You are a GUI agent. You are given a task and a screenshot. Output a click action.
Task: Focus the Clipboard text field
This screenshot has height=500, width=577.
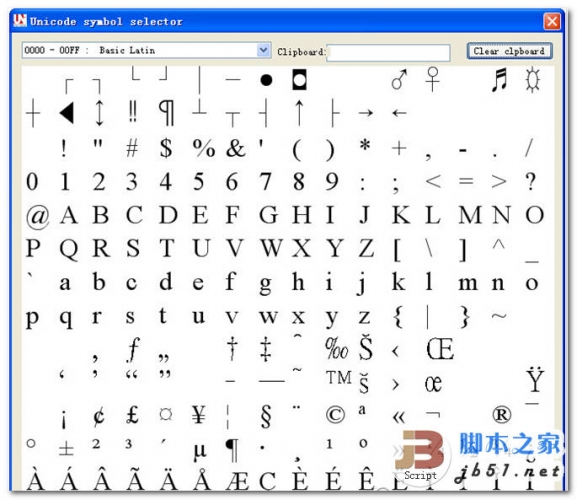click(388, 52)
